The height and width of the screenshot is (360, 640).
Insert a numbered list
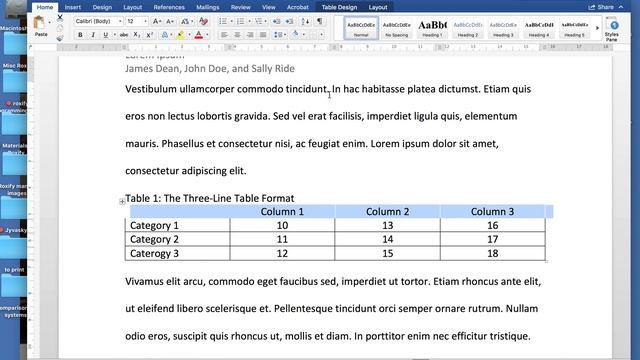coord(240,21)
